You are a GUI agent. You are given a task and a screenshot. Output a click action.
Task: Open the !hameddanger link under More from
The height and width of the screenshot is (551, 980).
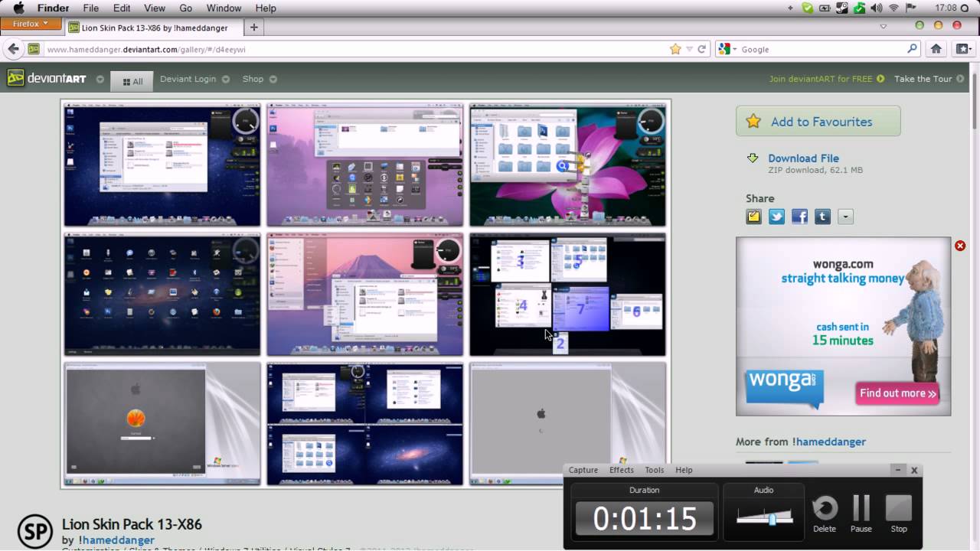coord(829,442)
